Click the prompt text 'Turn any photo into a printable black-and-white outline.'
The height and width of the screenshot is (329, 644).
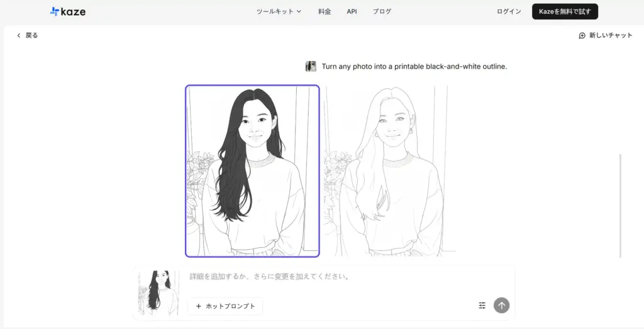pyautogui.click(x=414, y=67)
